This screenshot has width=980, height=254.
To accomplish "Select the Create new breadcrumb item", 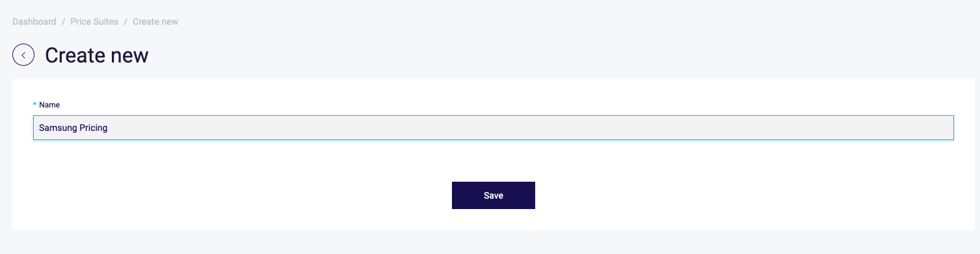I will [x=155, y=21].
